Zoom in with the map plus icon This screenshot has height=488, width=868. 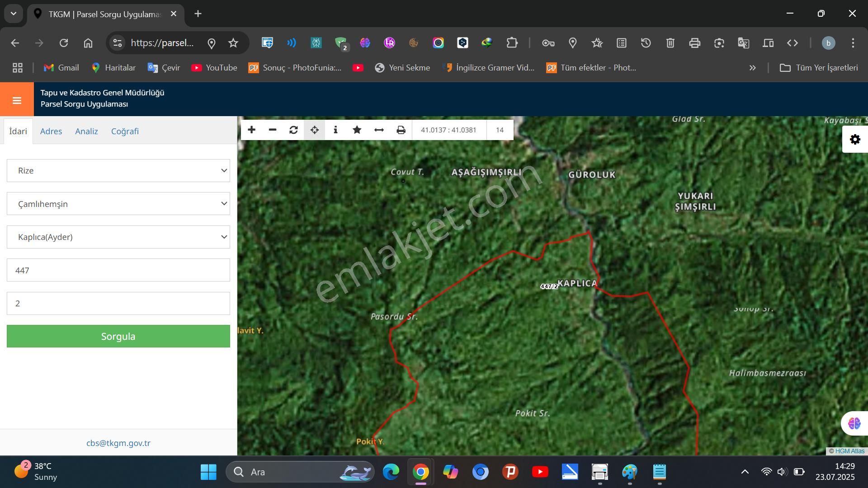(x=252, y=130)
